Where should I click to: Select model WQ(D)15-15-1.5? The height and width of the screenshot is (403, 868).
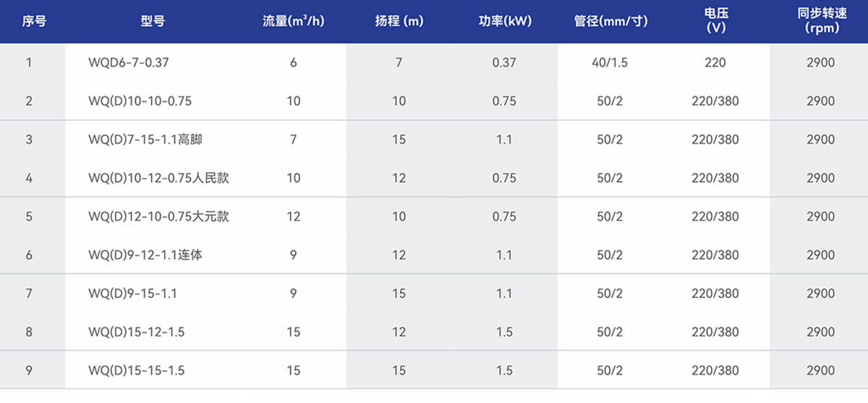coord(136,370)
